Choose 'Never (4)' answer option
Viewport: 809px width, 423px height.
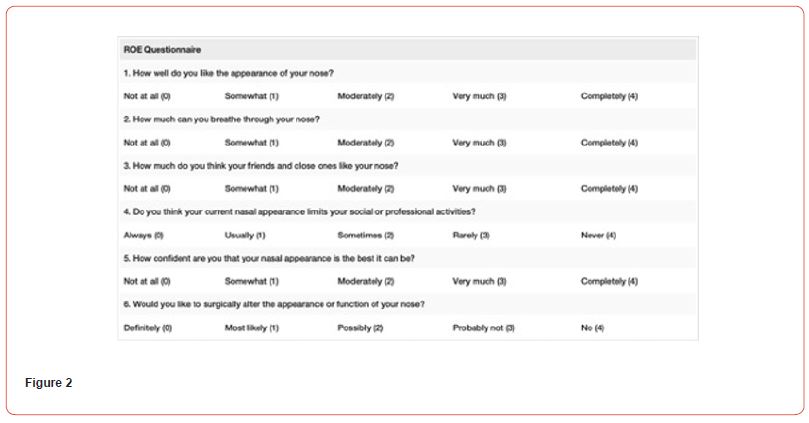coord(598,235)
